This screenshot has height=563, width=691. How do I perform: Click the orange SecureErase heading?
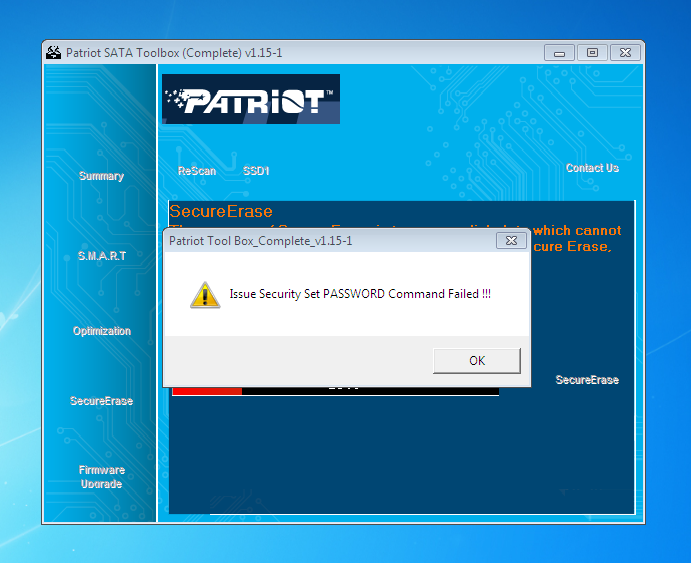pos(221,211)
